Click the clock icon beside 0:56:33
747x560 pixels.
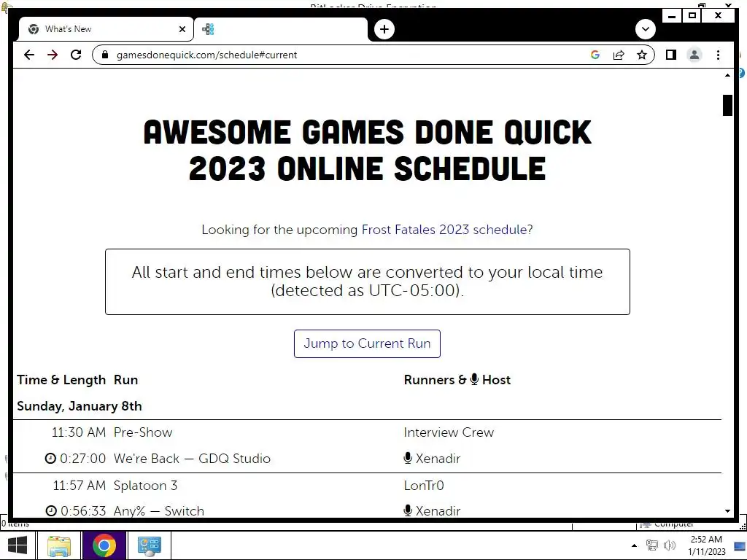pyautogui.click(x=51, y=510)
